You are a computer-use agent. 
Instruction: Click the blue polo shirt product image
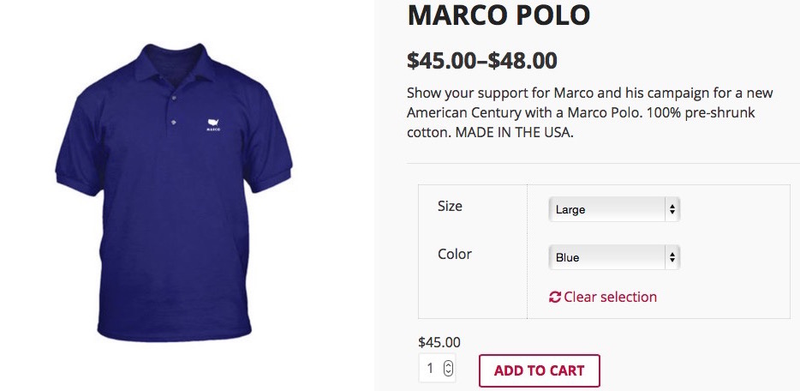173,192
